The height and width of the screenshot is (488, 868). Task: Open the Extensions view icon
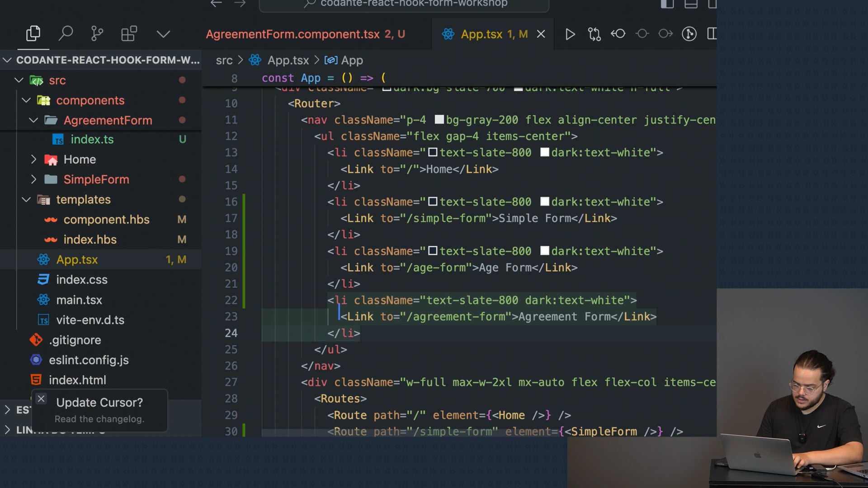129,34
